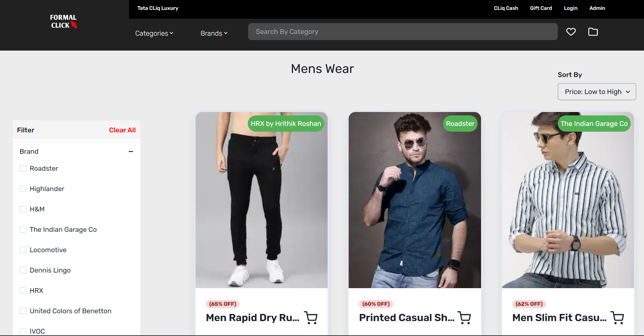
Task: Open the folder bag icon in header
Action: pyautogui.click(x=593, y=32)
